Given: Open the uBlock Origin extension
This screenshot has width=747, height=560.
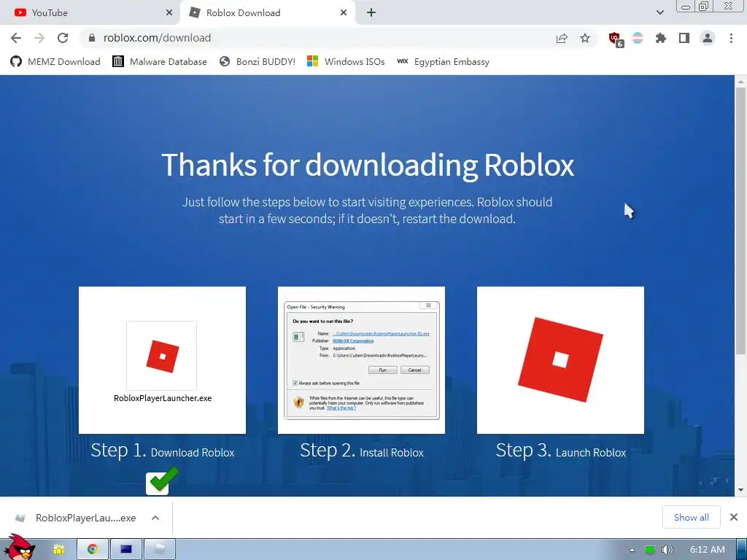Looking at the screenshot, I should tap(615, 39).
